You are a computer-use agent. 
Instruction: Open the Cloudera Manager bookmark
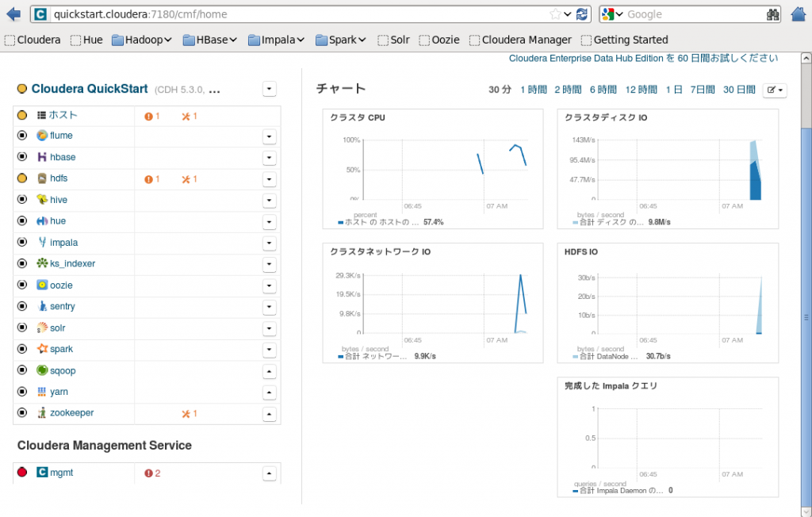click(x=520, y=40)
